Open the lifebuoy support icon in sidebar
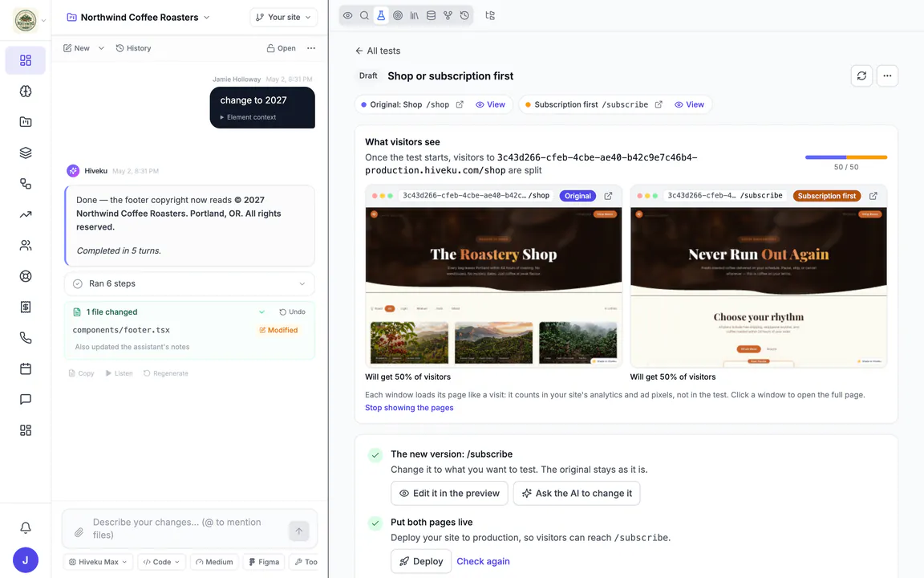 coord(26,276)
